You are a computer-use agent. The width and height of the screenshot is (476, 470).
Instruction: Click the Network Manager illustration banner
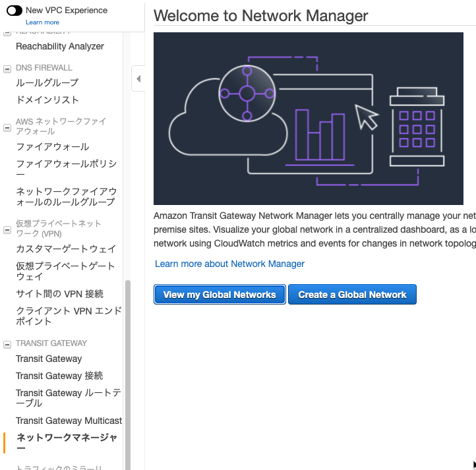tap(309, 119)
